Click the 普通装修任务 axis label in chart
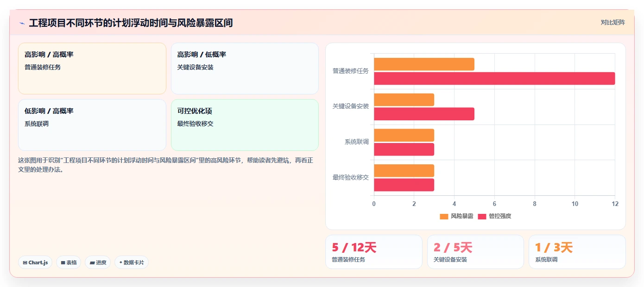The width and height of the screenshot is (644, 287). [351, 71]
